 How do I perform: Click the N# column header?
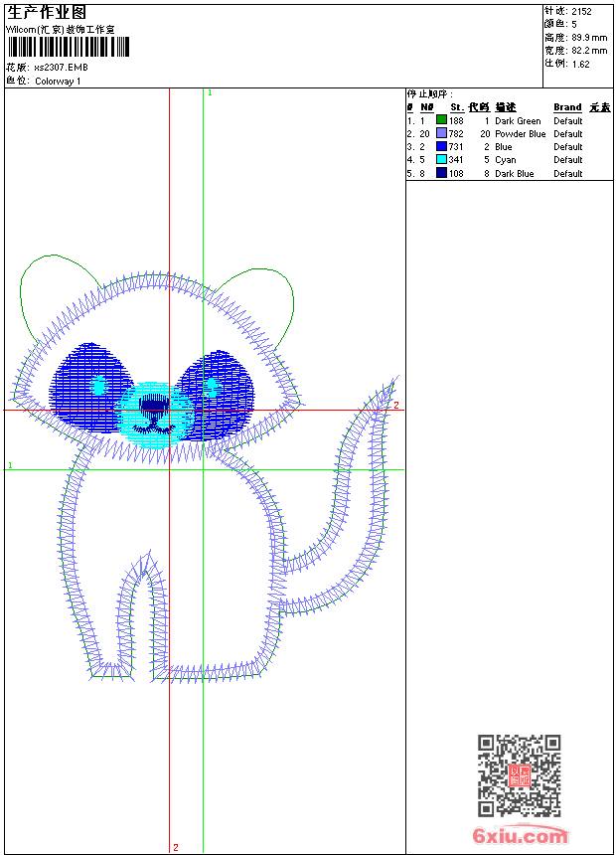coord(427,107)
